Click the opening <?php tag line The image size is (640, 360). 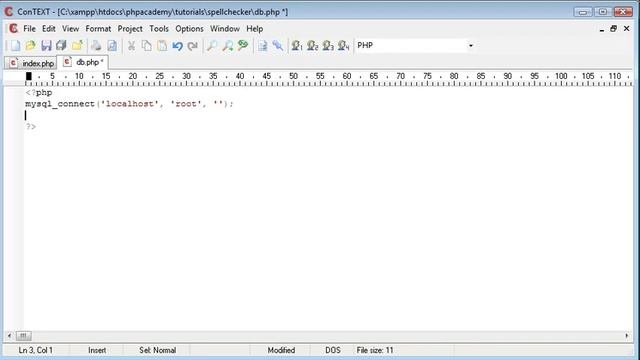point(39,93)
